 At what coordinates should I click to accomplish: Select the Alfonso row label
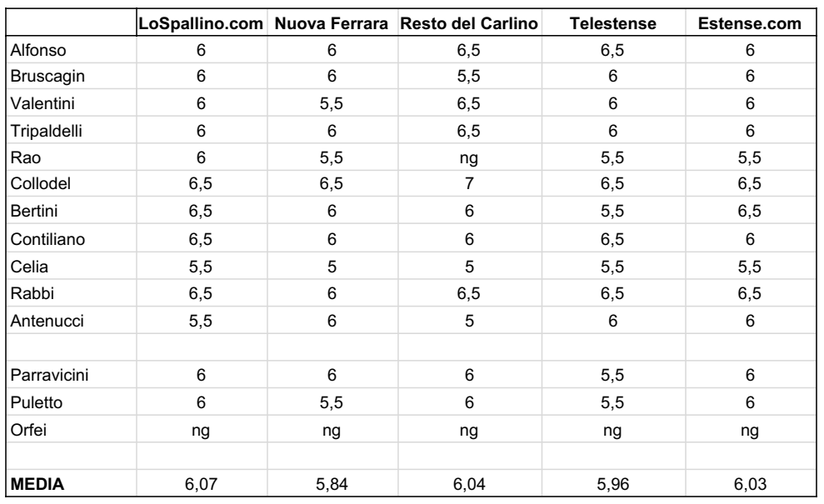pos(38,50)
